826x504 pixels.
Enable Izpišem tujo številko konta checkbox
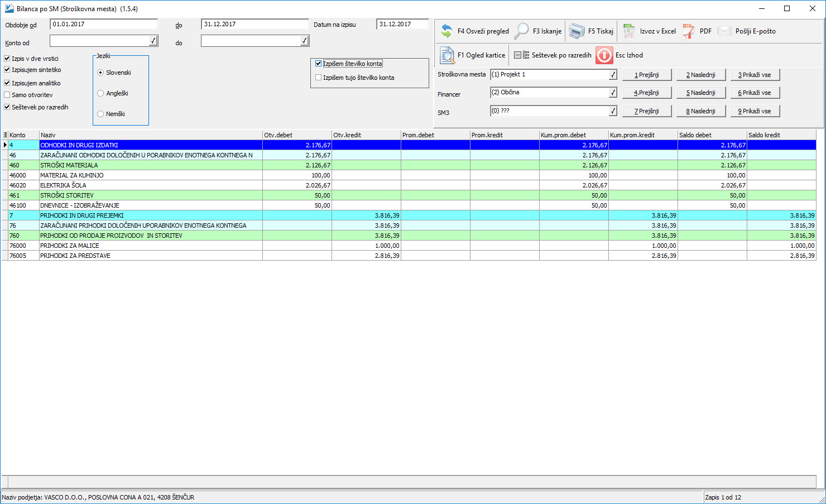tap(319, 78)
